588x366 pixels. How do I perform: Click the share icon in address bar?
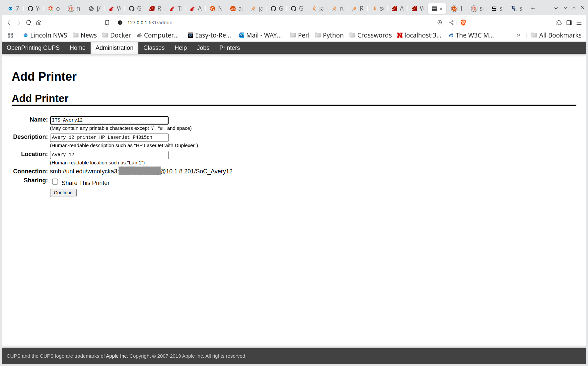click(451, 23)
